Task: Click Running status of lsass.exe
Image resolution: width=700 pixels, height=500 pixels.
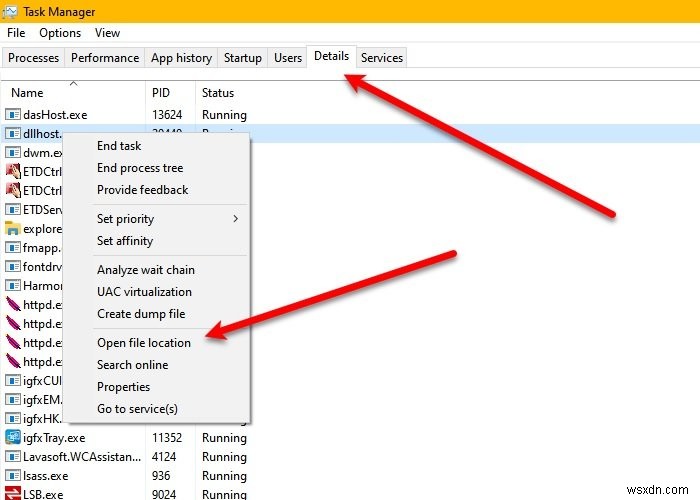Action: click(x=224, y=476)
